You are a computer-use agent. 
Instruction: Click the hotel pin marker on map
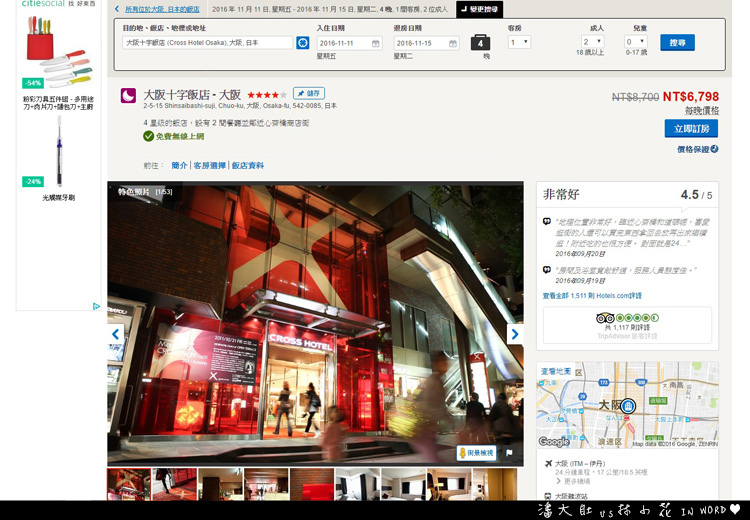point(628,406)
